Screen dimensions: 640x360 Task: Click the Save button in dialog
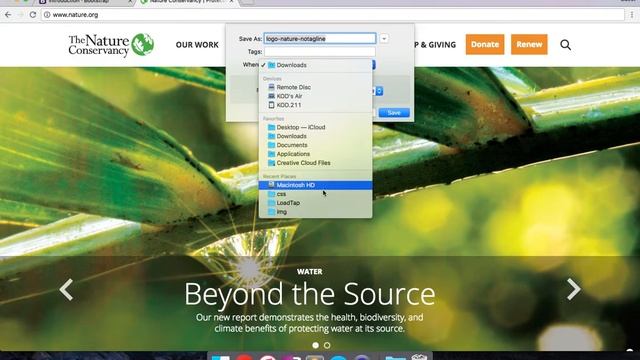tap(394, 113)
